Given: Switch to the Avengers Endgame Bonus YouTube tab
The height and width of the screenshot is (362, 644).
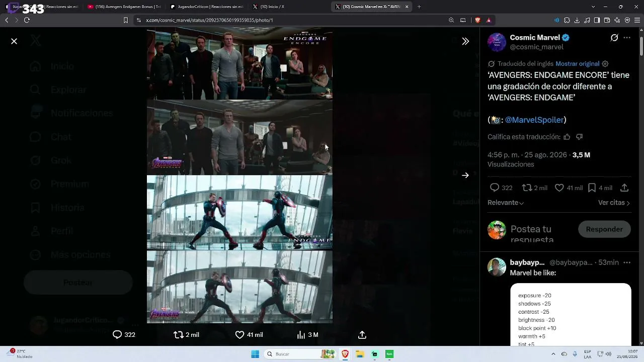Looking at the screenshot, I should pyautogui.click(x=124, y=7).
